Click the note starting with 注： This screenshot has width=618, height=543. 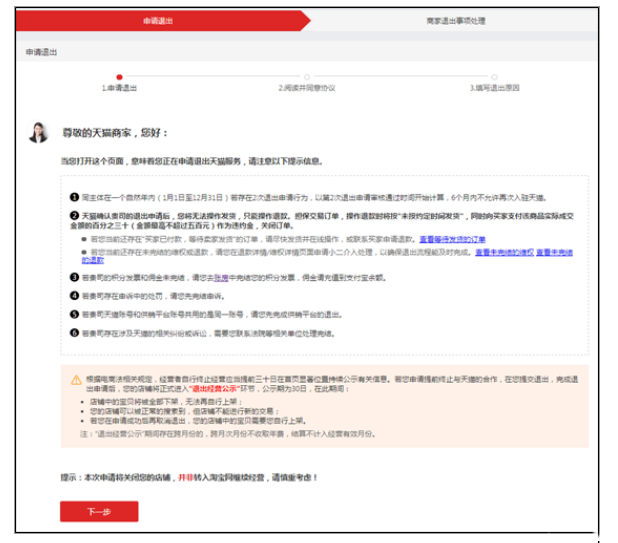[228, 434]
